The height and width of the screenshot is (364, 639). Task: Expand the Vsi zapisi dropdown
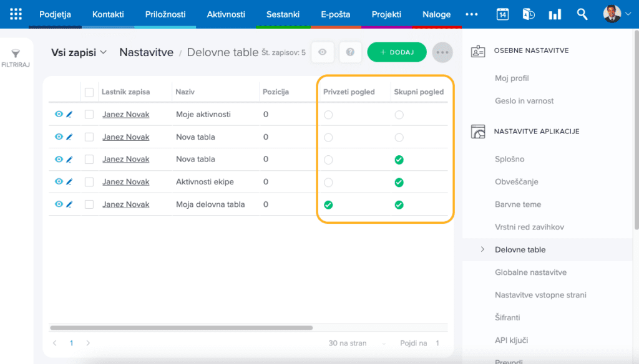click(x=79, y=52)
